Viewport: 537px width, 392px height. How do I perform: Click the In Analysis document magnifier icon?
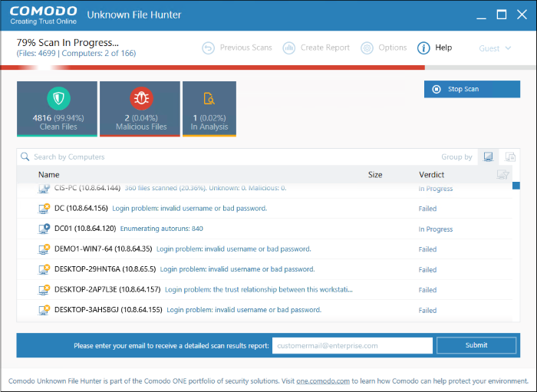click(x=209, y=98)
